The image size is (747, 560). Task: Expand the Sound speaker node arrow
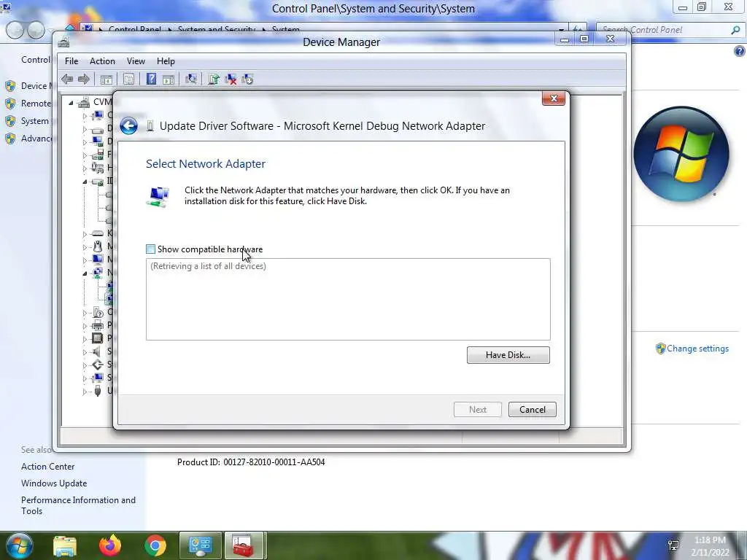click(x=85, y=352)
